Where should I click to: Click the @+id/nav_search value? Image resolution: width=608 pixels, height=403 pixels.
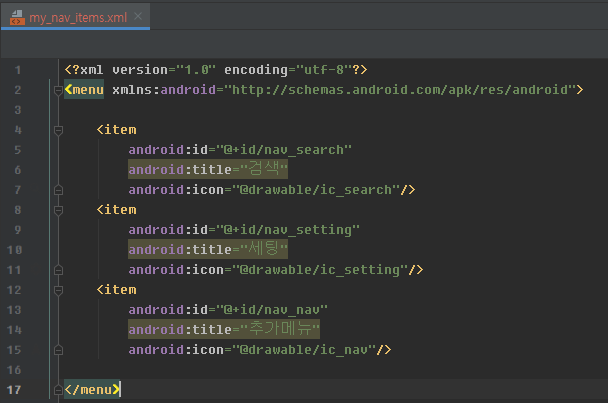click(x=284, y=150)
